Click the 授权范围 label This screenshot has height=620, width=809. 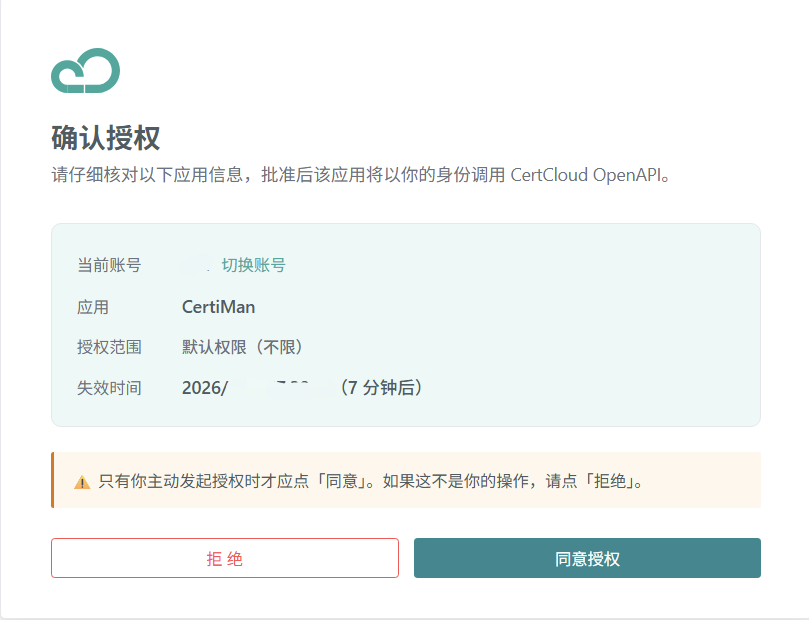pos(109,347)
